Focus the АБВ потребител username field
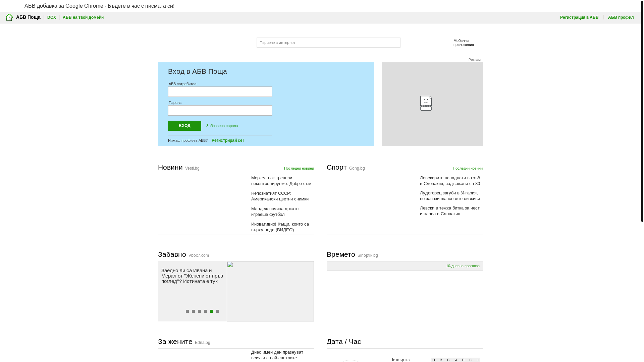This screenshot has width=644, height=362. 220,92
